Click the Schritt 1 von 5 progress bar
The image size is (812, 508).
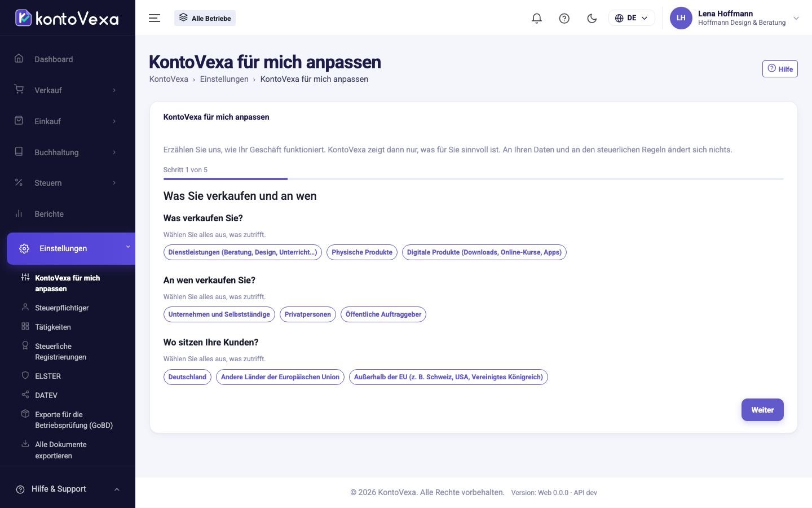point(474,179)
